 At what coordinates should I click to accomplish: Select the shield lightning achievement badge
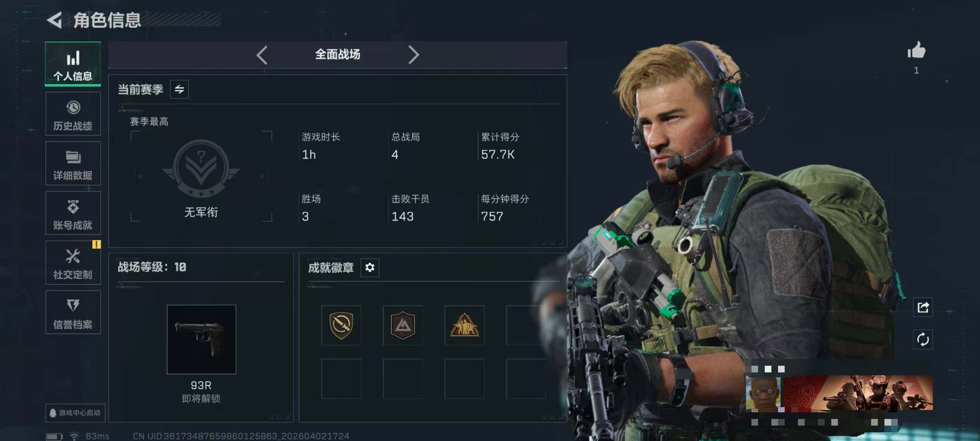coord(341,325)
